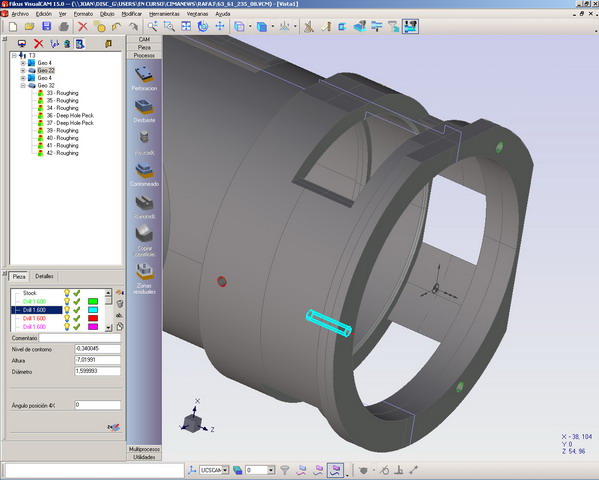Toggle the check mark of magenta Drill 1.600

click(77, 327)
